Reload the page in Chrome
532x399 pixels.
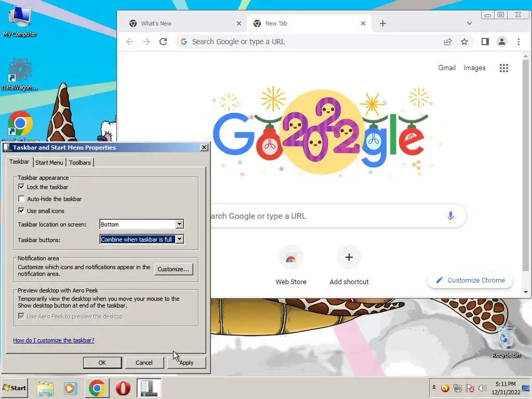(x=163, y=42)
